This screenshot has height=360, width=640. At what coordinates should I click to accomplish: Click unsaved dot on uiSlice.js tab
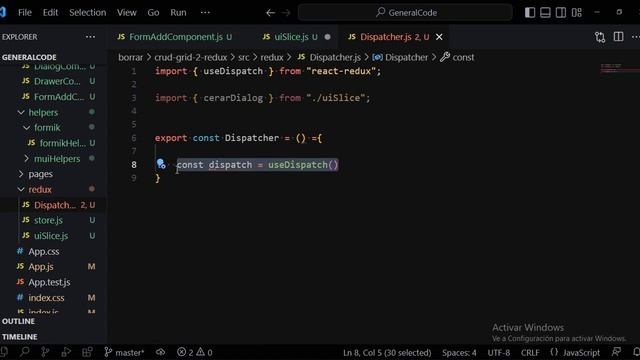click(327, 37)
